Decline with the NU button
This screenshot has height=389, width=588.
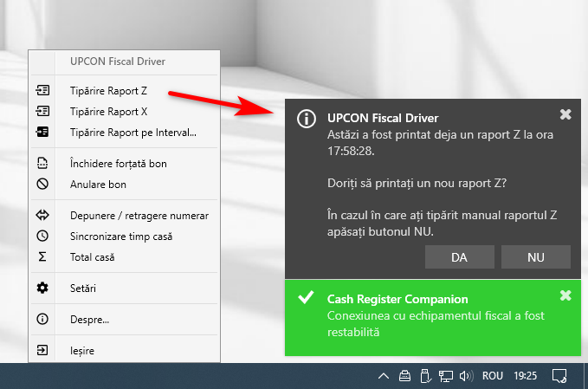(536, 257)
